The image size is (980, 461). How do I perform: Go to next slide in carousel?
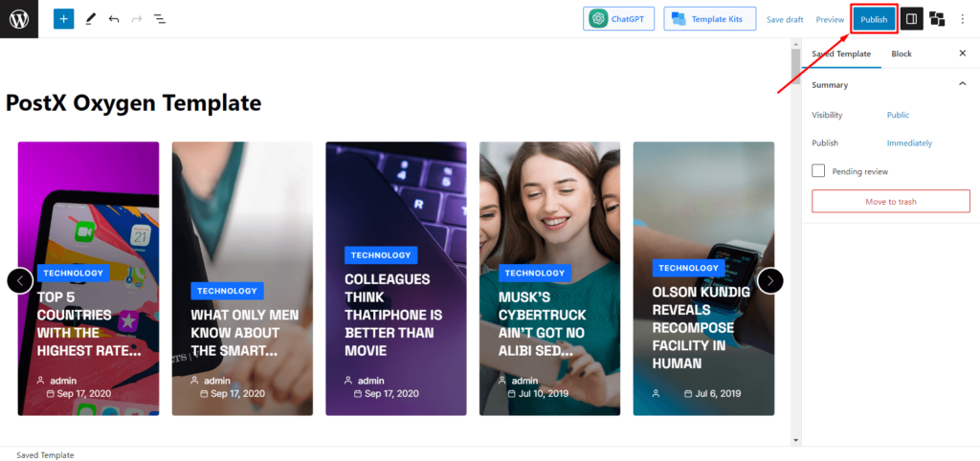pos(770,280)
